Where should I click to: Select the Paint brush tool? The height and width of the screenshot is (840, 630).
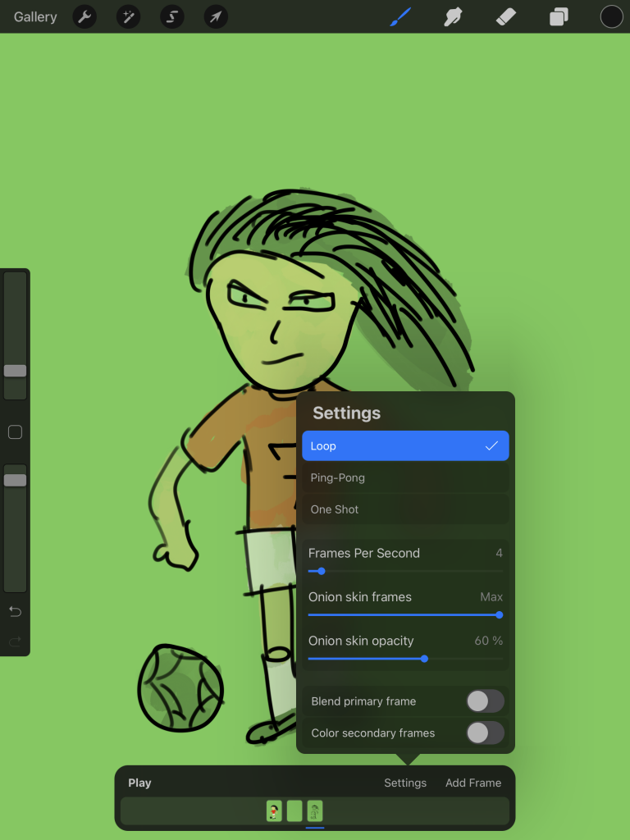pyautogui.click(x=400, y=16)
